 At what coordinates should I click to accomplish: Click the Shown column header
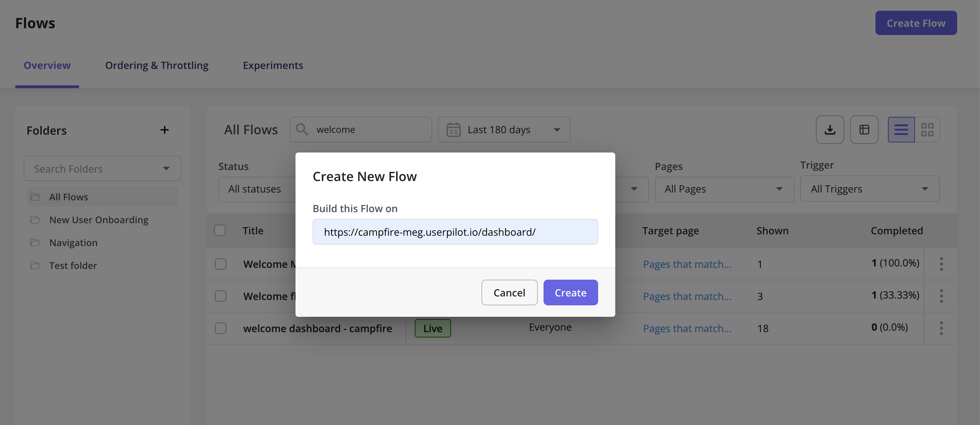coord(772,230)
